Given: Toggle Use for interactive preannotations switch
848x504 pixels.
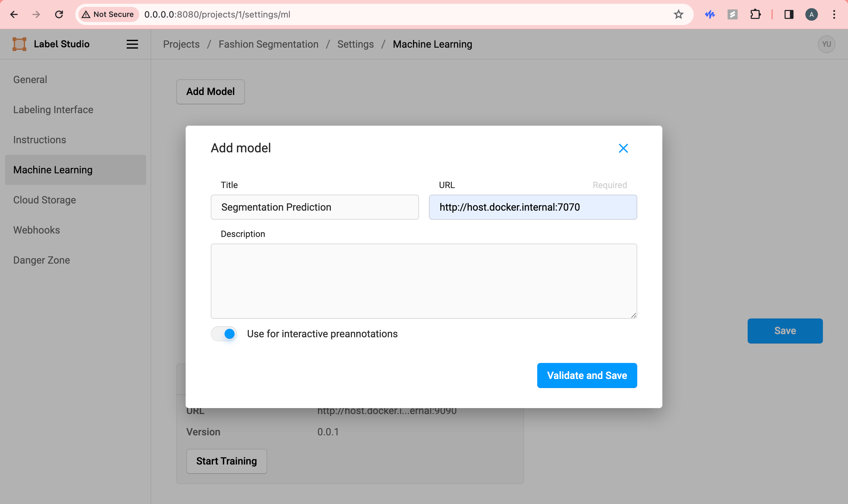Looking at the screenshot, I should (x=224, y=333).
